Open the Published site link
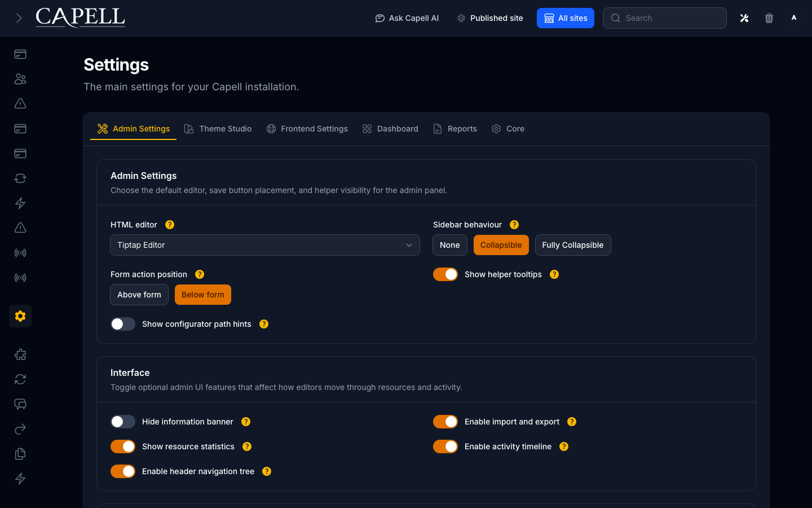 490,18
